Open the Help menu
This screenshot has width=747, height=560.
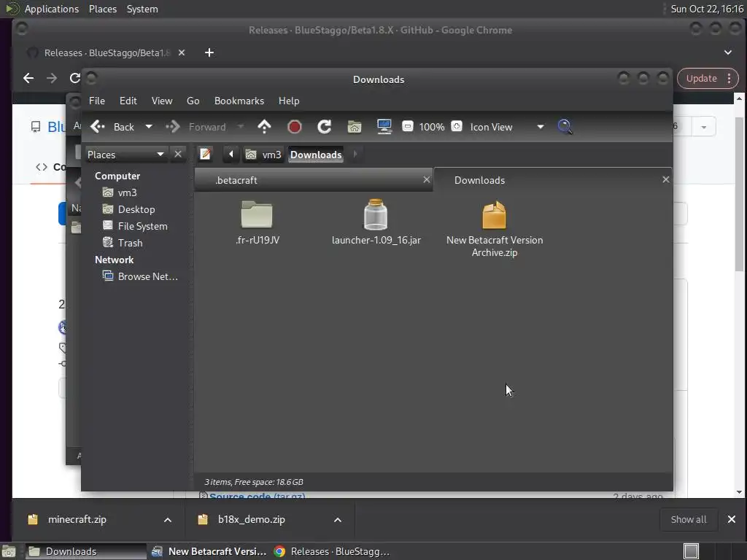(289, 101)
